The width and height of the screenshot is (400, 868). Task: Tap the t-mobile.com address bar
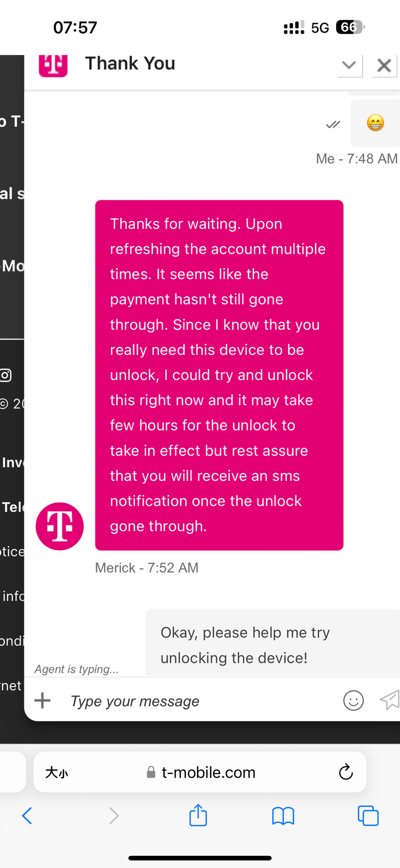[200, 772]
